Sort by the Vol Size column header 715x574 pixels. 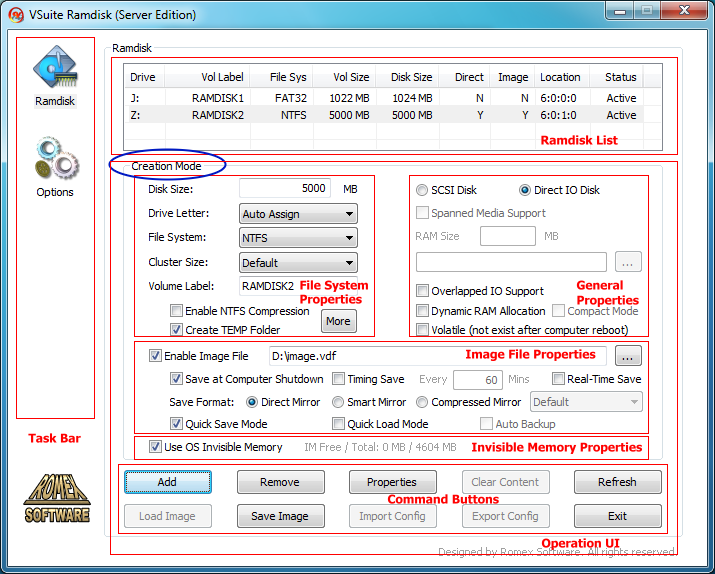pos(345,77)
